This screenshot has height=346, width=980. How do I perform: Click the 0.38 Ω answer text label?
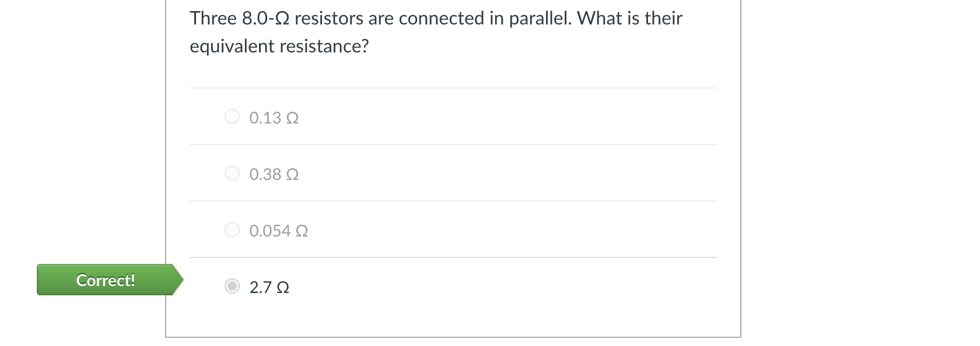click(x=272, y=174)
